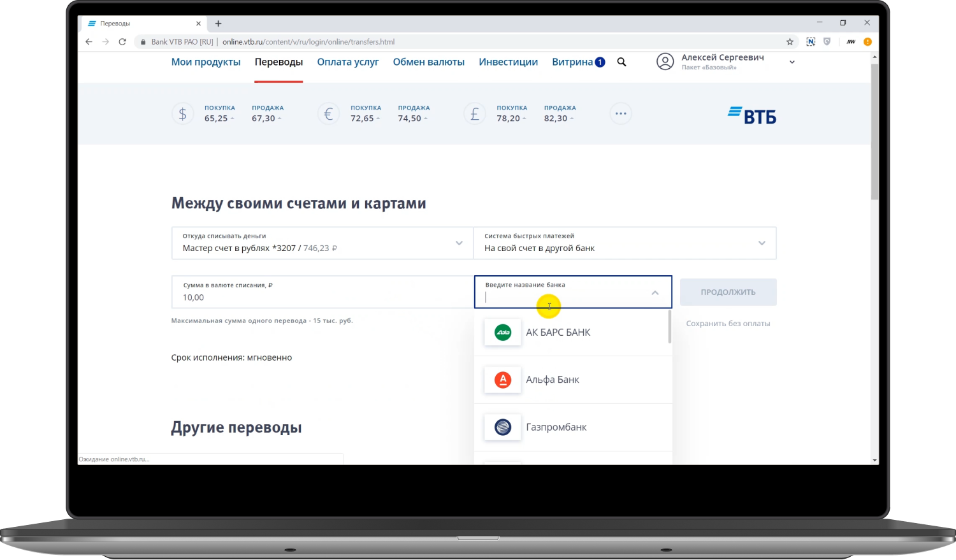
Task: Click dollar sell rate 67,30
Action: tap(263, 118)
